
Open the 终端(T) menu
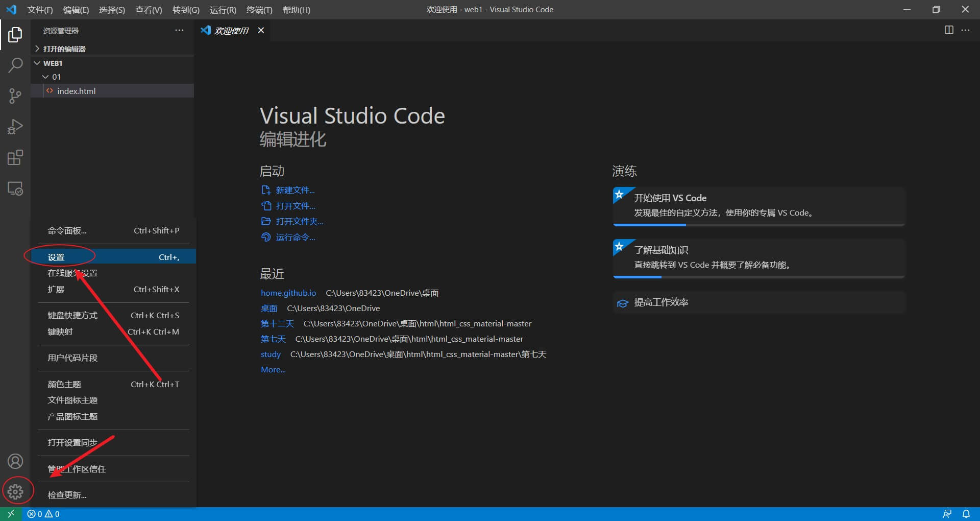click(x=259, y=10)
